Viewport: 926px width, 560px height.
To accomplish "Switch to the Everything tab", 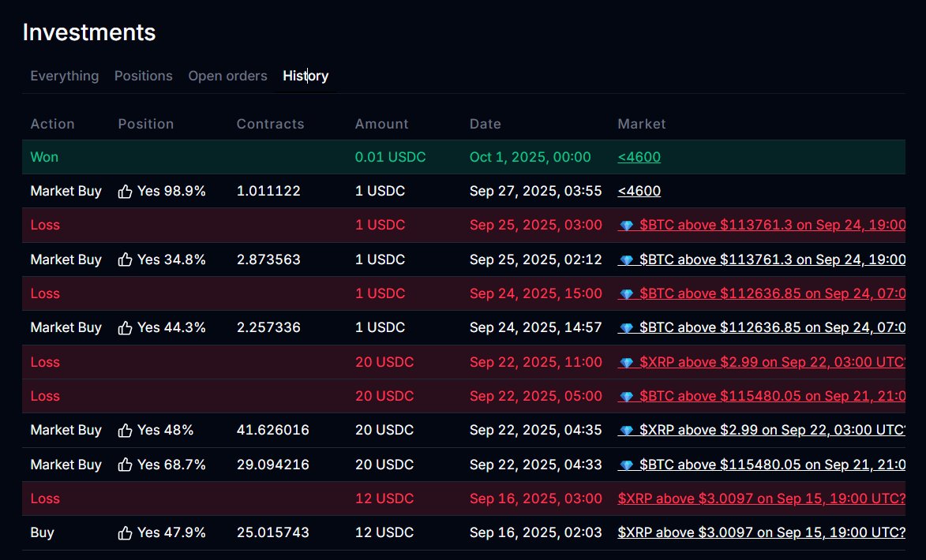I will tap(65, 77).
